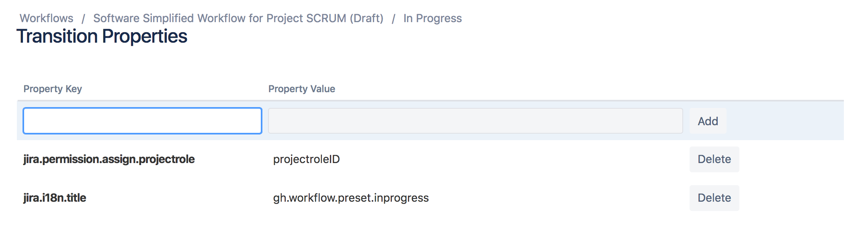Click the Property Value column header
This screenshot has height=248, width=868.
[x=302, y=89]
